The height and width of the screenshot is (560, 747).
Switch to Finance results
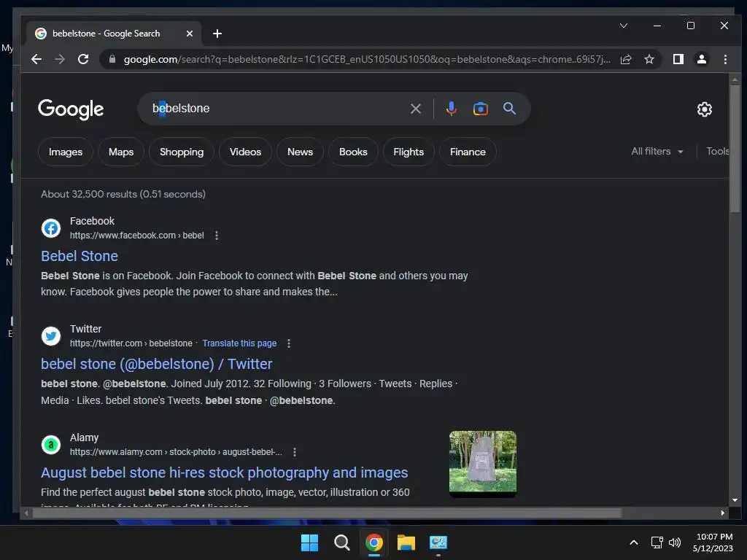click(468, 152)
